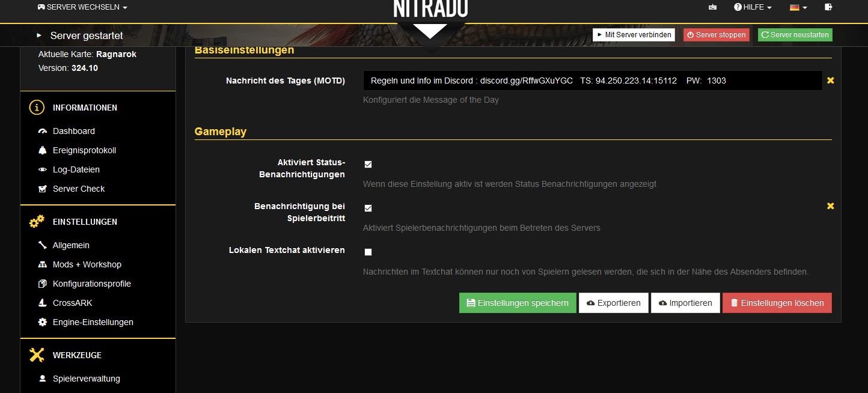Click the Gameplay section heading
The height and width of the screenshot is (393, 868).
(x=221, y=132)
